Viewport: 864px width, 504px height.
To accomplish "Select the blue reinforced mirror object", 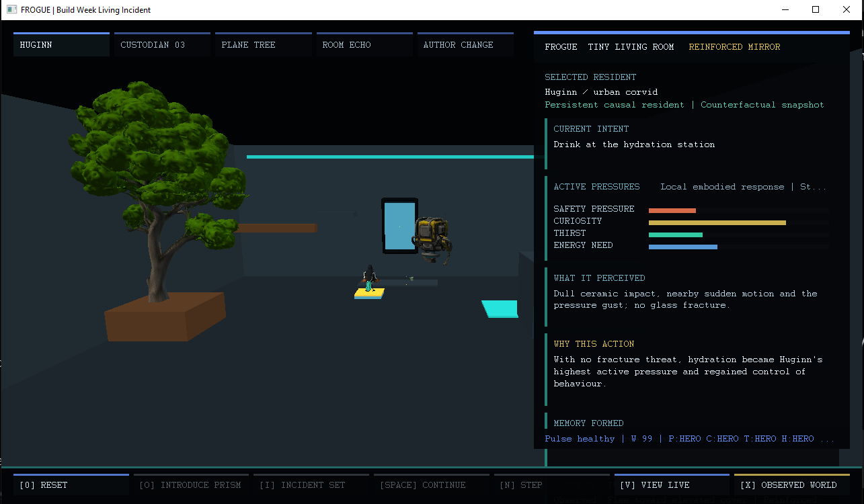I will tap(399, 226).
